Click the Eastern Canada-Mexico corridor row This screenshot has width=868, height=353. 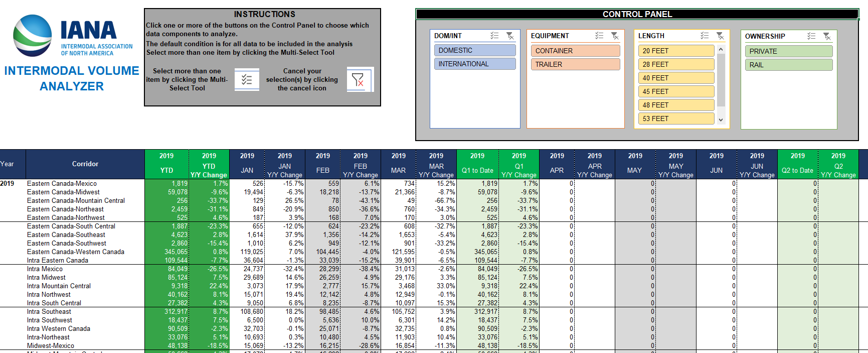pos(62,183)
